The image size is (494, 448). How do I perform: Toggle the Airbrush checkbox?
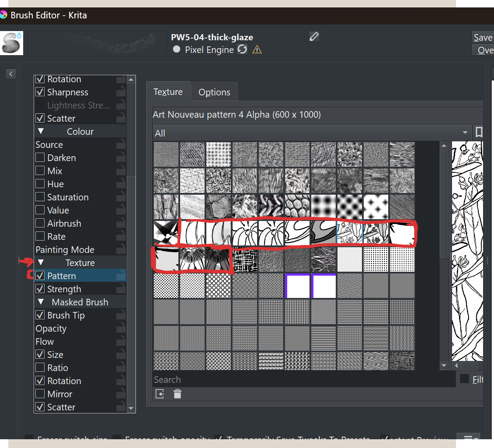click(40, 223)
